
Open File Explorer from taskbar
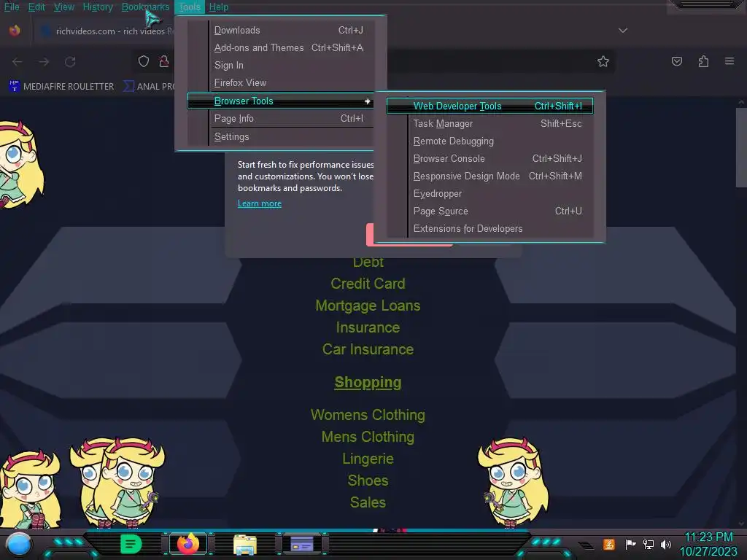coord(245,544)
